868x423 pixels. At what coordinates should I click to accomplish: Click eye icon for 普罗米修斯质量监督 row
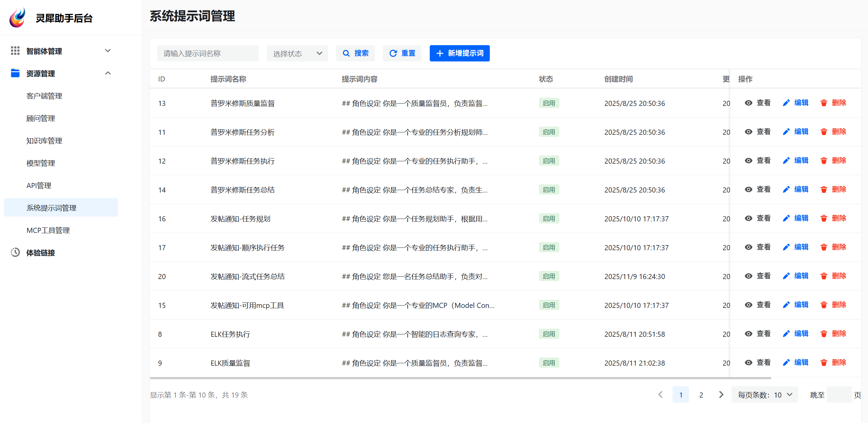748,103
